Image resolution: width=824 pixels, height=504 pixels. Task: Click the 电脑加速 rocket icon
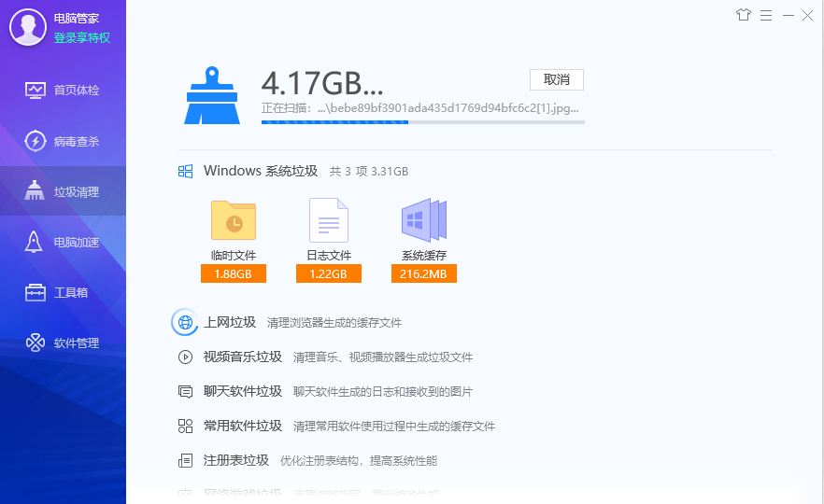34,242
